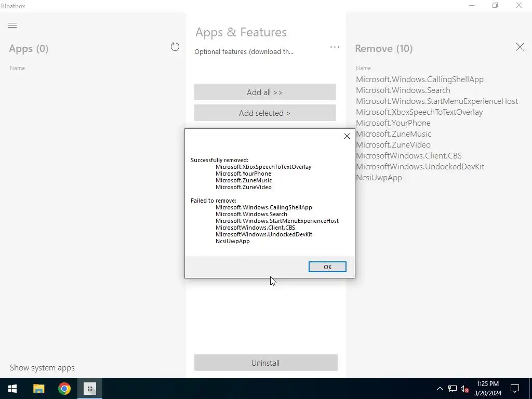Open the Bloatbox hamburger menu
Image resolution: width=532 pixels, height=399 pixels.
click(12, 25)
